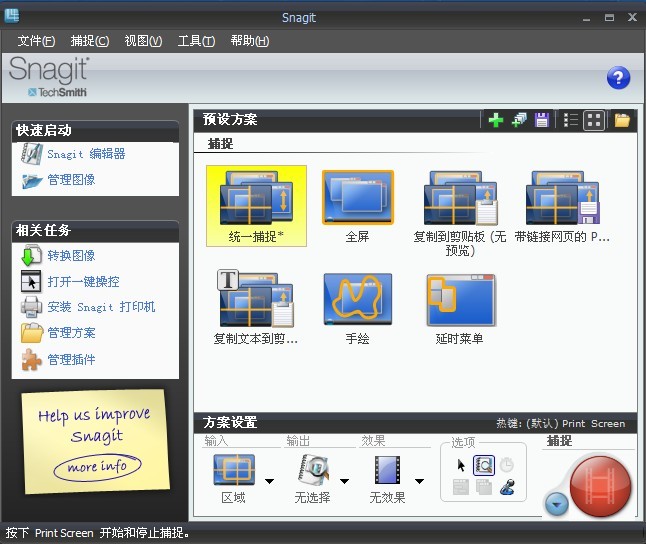This screenshot has width=646, height=544.
Task: Click the 管理图像 folder icon
Action: [x=31, y=181]
